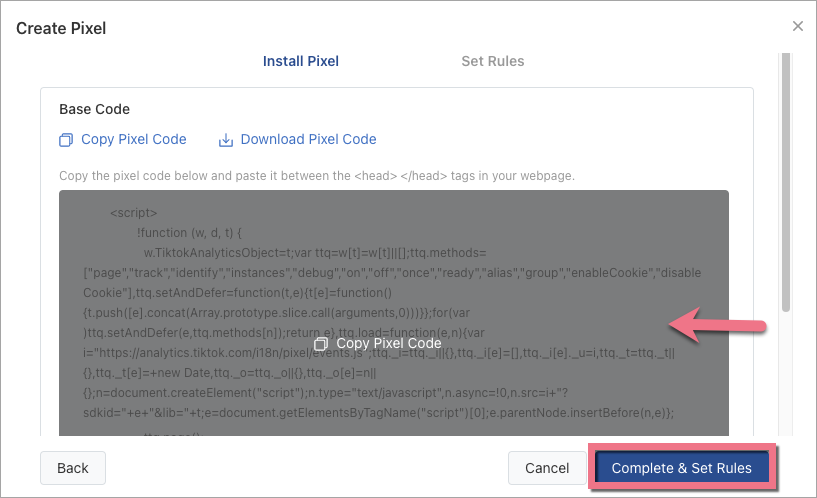Screen dimensions: 817x498
Task: Switch to the Install Pixel tab
Action: pyautogui.click(x=300, y=61)
